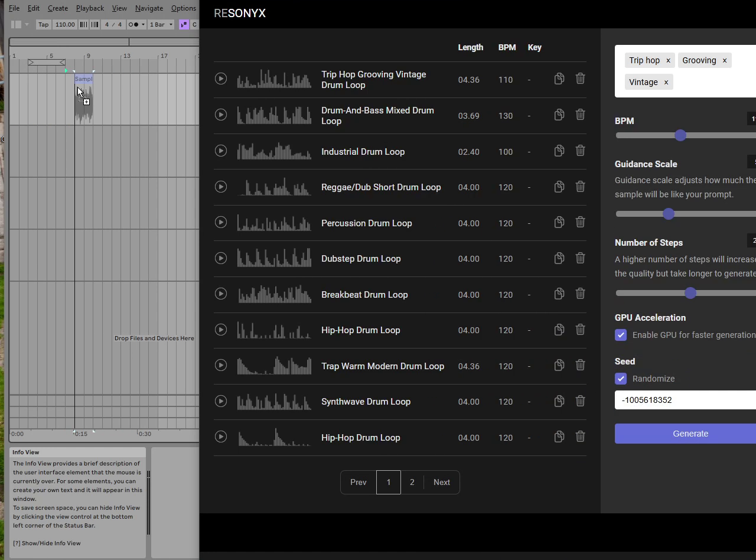Image resolution: width=756 pixels, height=560 pixels.
Task: Play the Reggae/Dub Short Drum Loop
Action: (x=221, y=187)
